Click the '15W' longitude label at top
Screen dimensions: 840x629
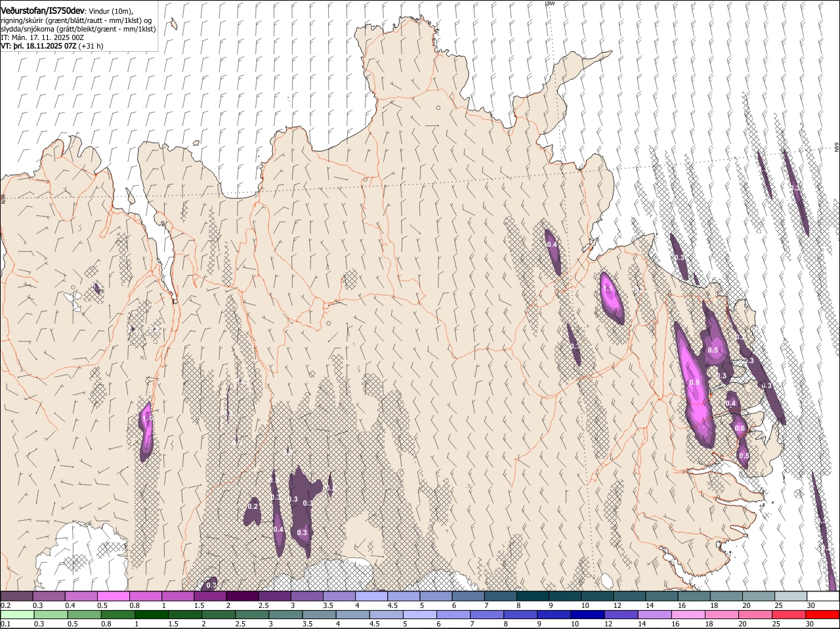[550, 3]
